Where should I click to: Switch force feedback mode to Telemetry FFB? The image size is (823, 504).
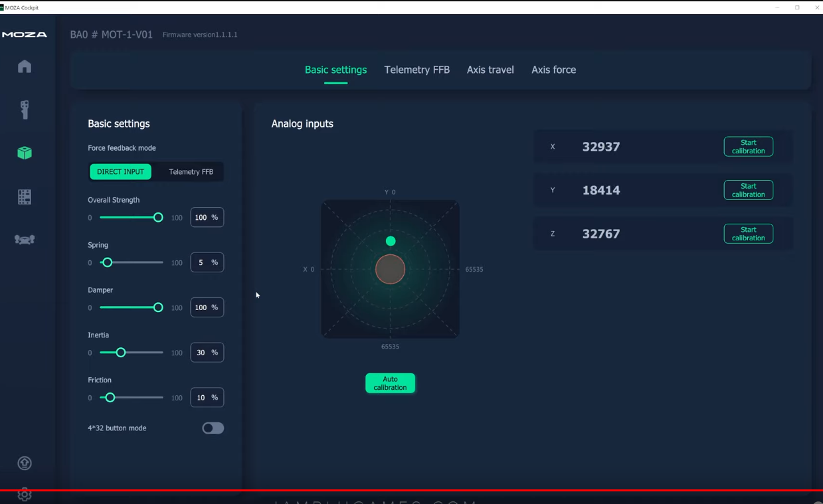pos(191,171)
